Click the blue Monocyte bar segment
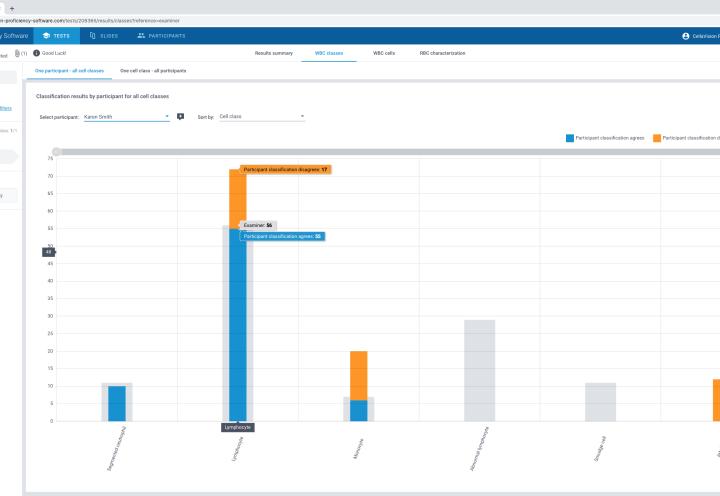 point(359,411)
